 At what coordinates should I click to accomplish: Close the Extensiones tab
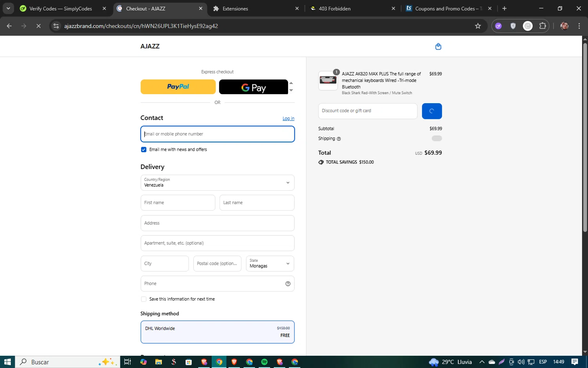point(297,8)
